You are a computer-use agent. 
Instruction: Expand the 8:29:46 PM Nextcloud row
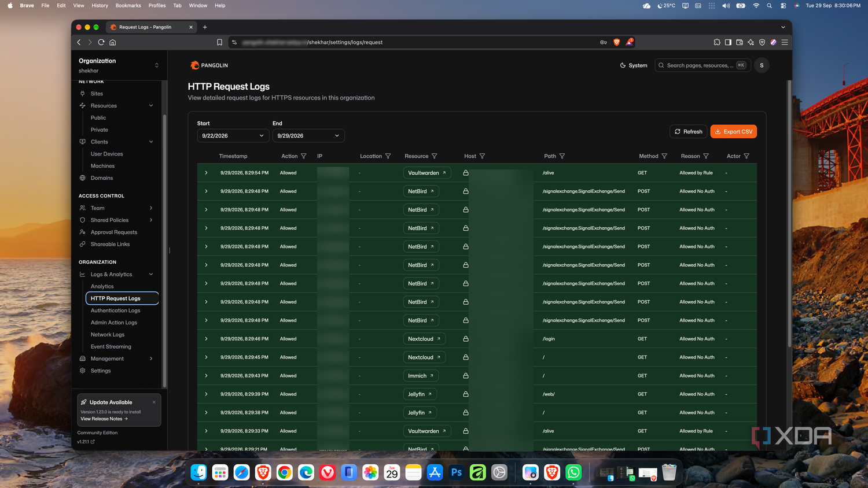[x=206, y=339]
